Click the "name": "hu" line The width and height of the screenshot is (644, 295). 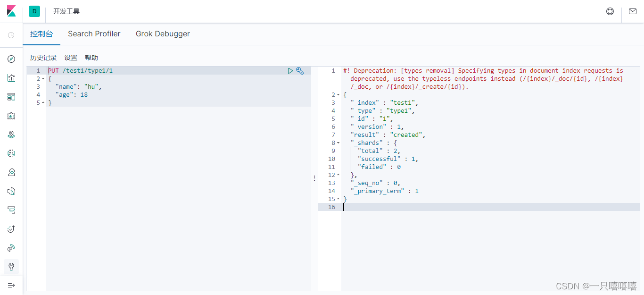79,87
